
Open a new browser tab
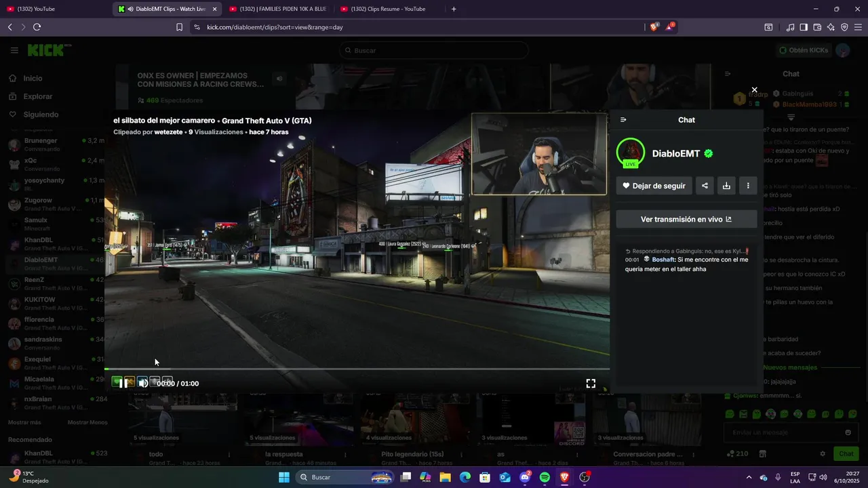click(454, 9)
